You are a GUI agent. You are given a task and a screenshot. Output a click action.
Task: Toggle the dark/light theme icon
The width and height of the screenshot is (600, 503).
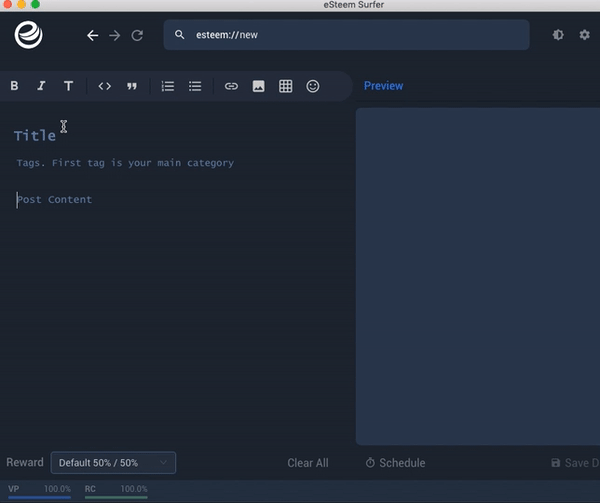point(558,35)
